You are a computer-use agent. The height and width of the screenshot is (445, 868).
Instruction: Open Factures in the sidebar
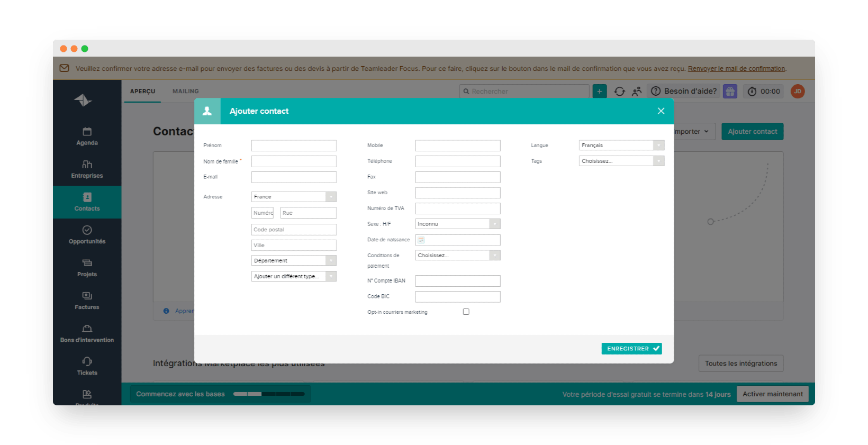87,301
